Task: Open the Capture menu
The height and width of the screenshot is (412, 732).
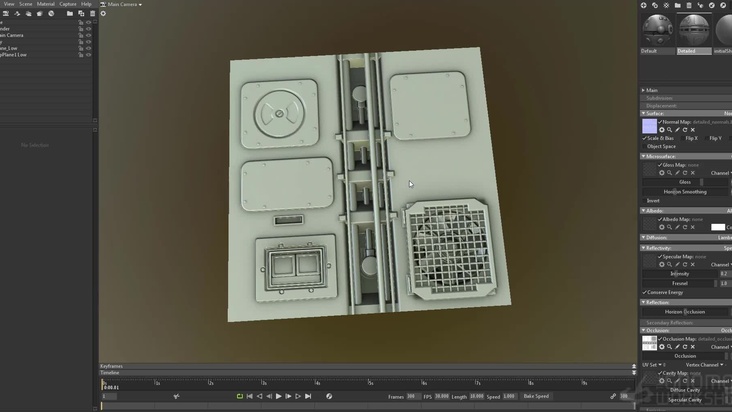Action: click(68, 4)
